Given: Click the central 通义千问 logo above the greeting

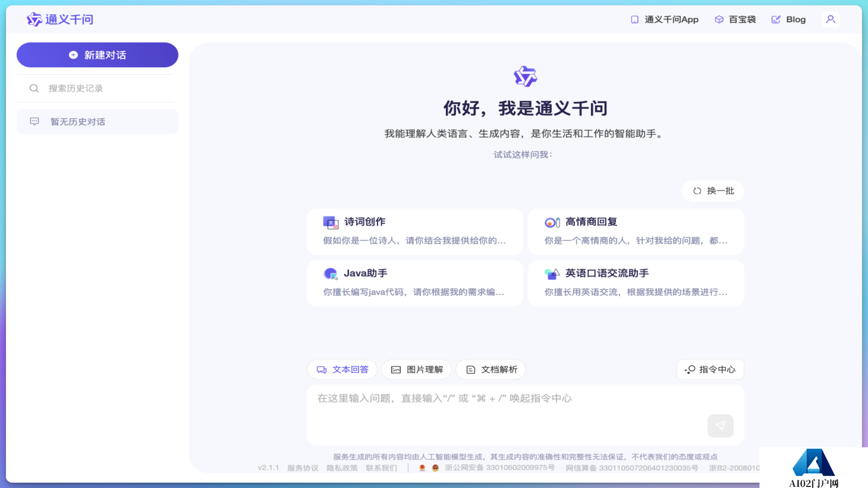Looking at the screenshot, I should [525, 76].
